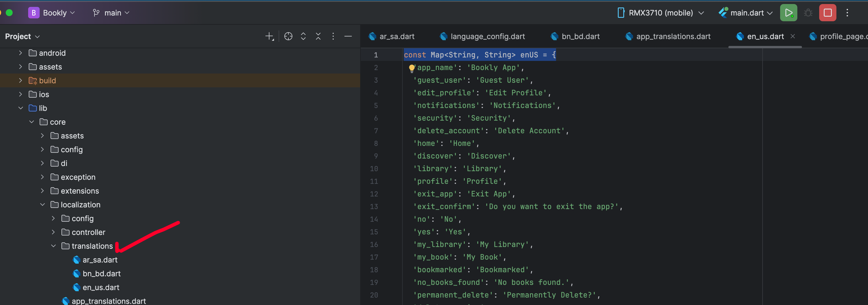This screenshot has width=868, height=305.
Task: Select the config folder under localization
Action: (x=82, y=218)
